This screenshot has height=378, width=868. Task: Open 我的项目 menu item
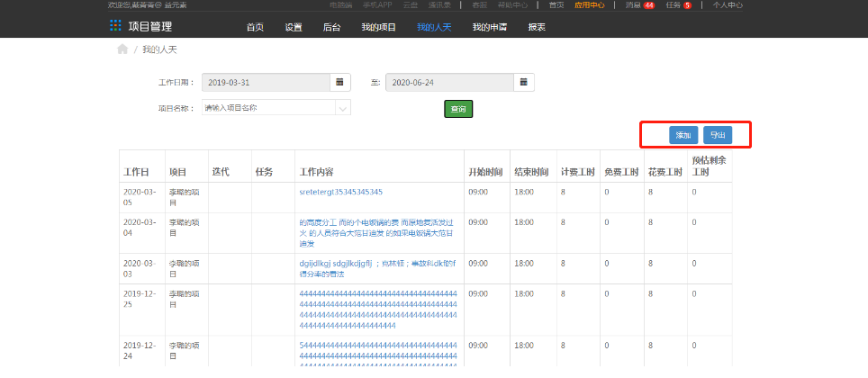tap(379, 27)
